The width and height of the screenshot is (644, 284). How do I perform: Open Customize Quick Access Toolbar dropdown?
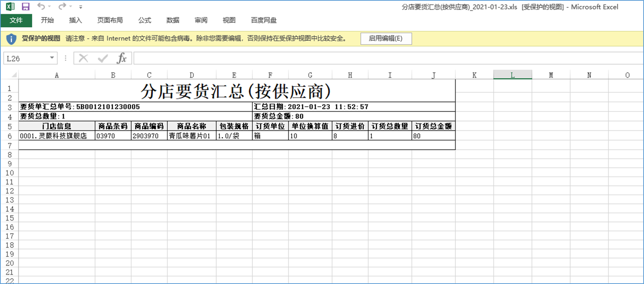(81, 7)
